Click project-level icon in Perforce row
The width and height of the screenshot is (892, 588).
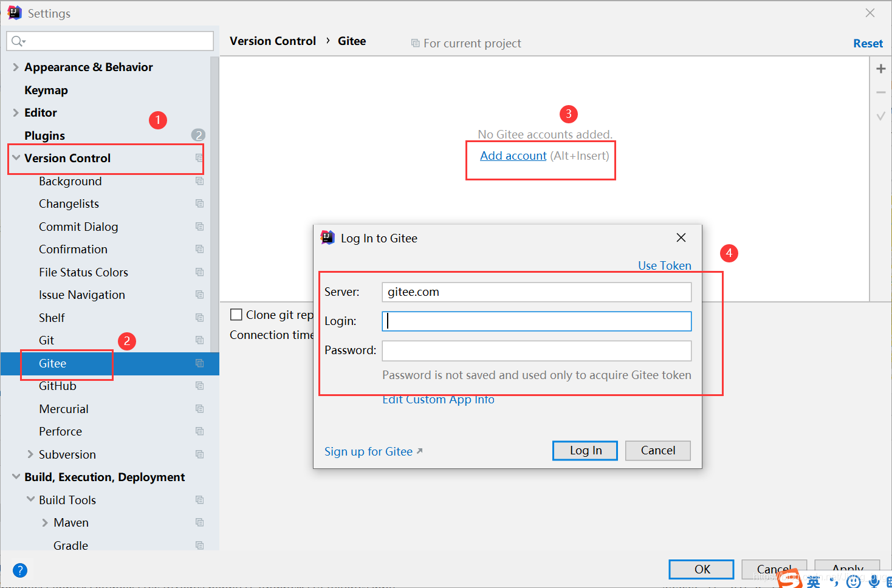click(199, 431)
